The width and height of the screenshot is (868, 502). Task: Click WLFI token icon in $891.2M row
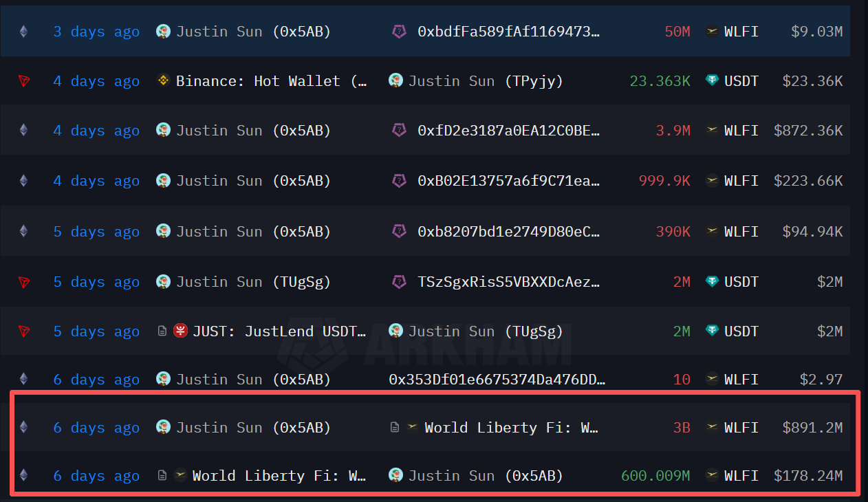[712, 427]
